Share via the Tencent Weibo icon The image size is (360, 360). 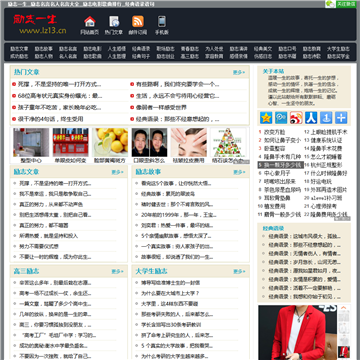pos(281,118)
